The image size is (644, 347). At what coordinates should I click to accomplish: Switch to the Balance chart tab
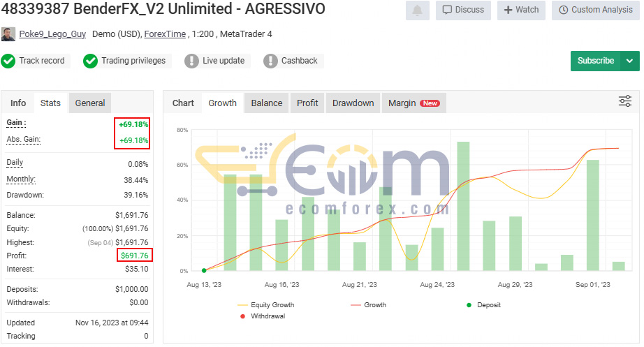267,103
